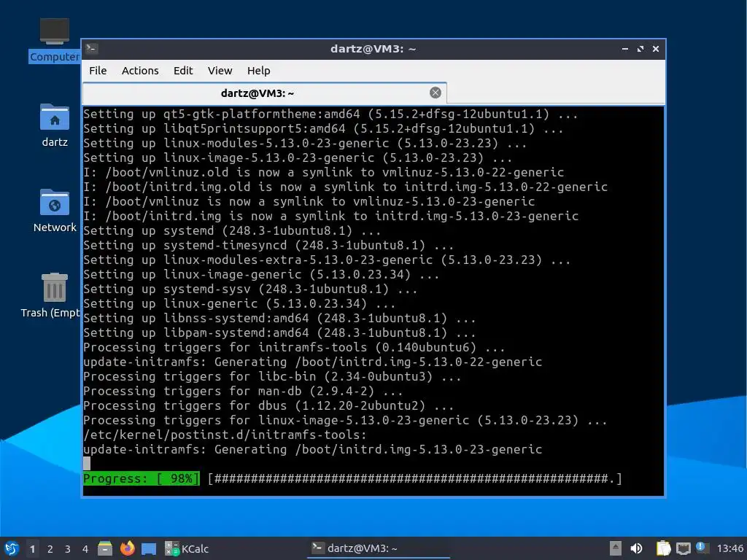747x560 pixels.
Task: Minimize the terminal window
Action: [x=624, y=49]
